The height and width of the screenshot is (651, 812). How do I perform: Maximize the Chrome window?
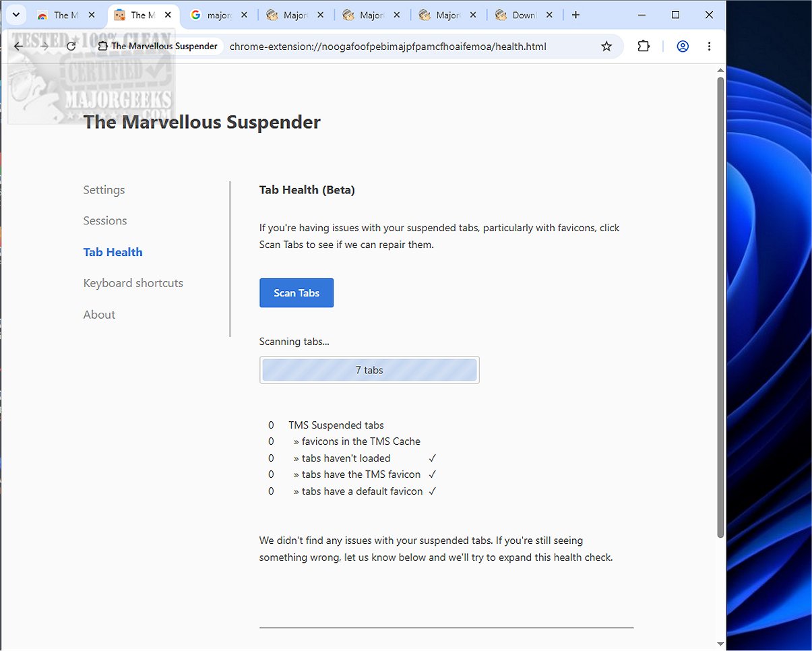pos(675,15)
